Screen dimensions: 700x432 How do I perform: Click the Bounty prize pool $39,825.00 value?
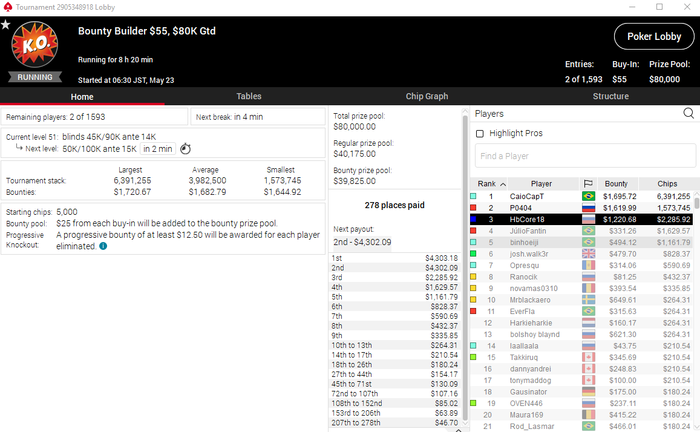(354, 181)
